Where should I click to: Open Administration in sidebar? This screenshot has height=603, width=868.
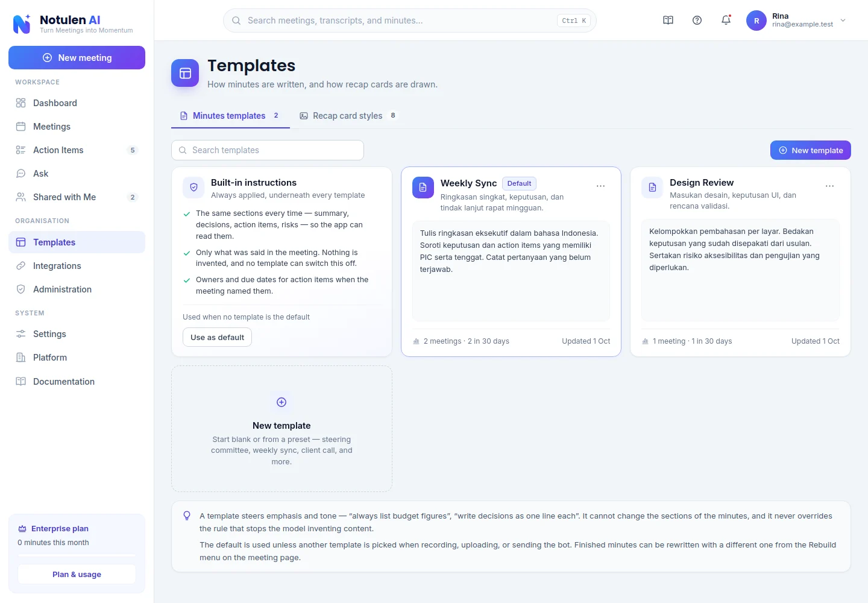click(x=77, y=289)
